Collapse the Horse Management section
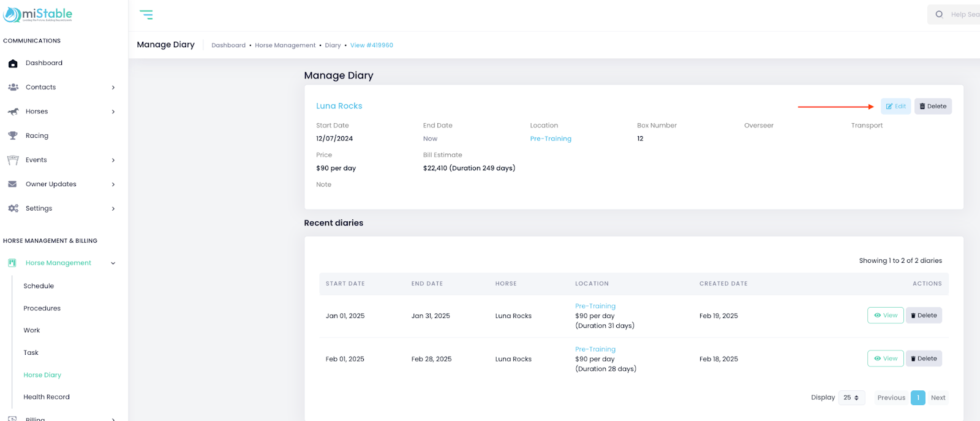The width and height of the screenshot is (980, 421). 113,263
